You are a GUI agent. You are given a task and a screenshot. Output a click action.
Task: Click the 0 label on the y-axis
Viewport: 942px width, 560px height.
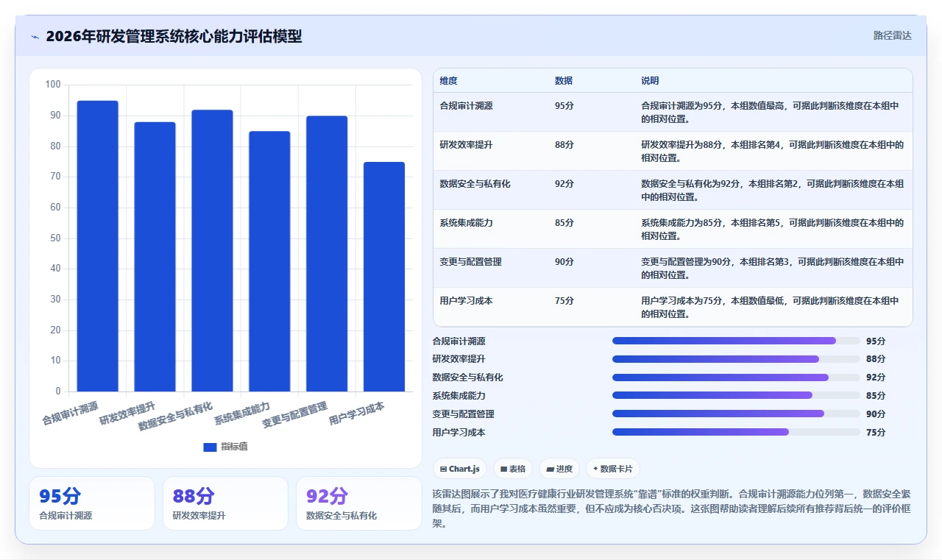click(58, 391)
